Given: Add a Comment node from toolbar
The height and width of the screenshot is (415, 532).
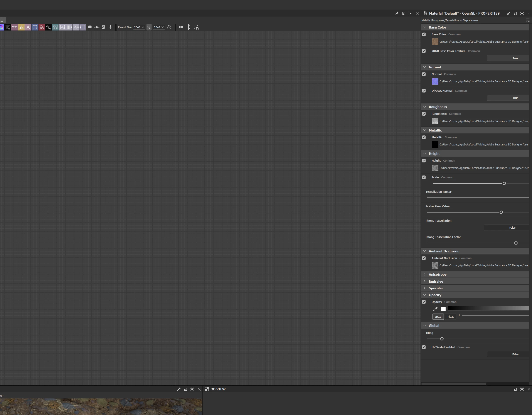Looking at the screenshot, I should pos(90,27).
